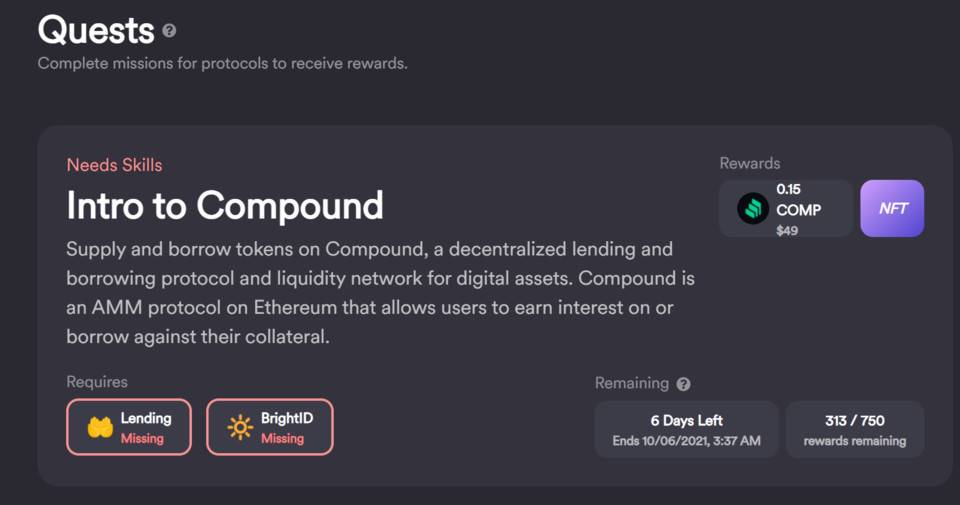Viewport: 960px width, 505px height.
Task: Click the quest description paragraph
Action: (380, 292)
